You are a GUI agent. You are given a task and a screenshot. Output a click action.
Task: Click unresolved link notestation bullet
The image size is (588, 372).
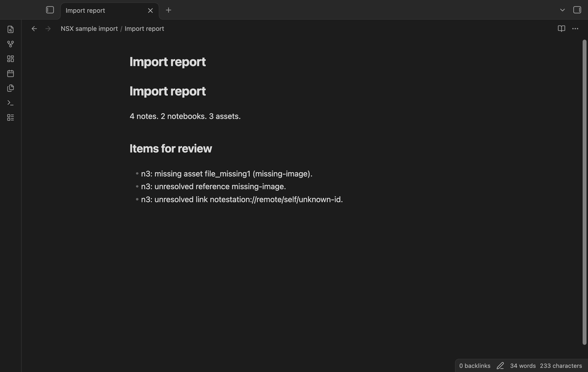242,199
